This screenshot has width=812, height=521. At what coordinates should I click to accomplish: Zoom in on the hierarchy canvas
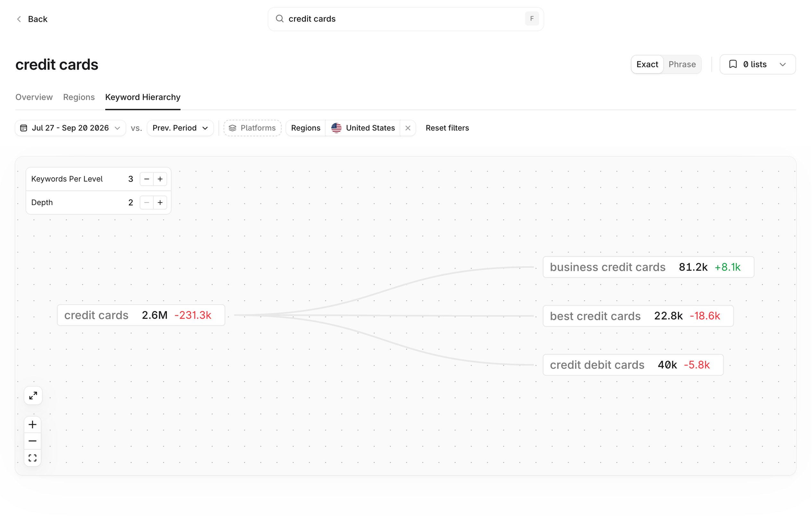[x=32, y=424]
